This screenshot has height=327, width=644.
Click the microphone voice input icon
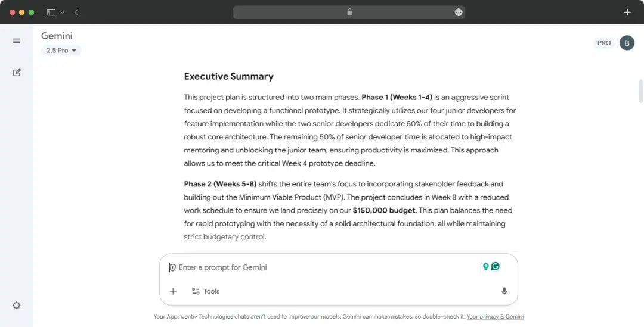504,291
